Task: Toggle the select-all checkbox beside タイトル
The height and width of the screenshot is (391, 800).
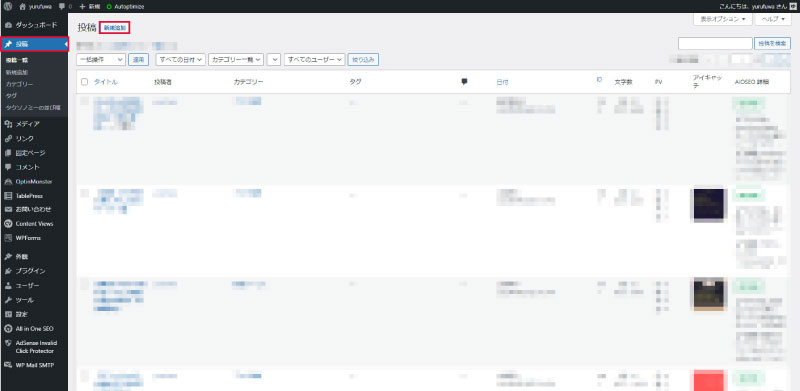Action: point(85,82)
